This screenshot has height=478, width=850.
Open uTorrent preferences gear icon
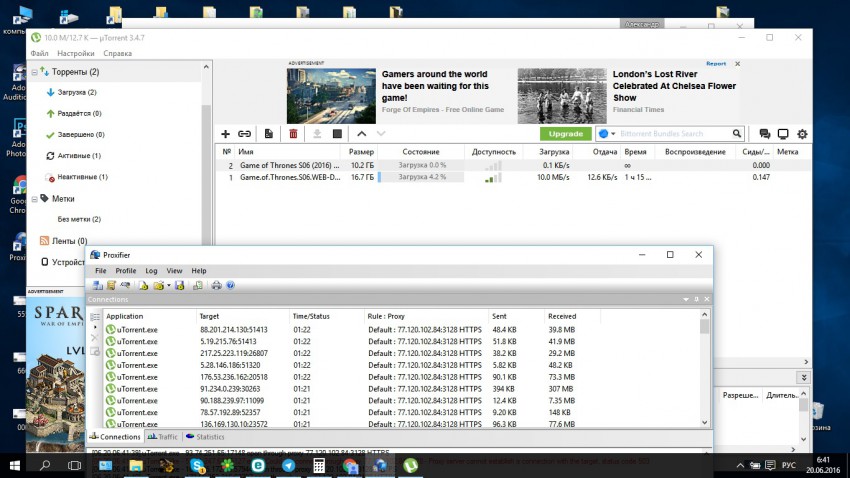pyautogui.click(x=801, y=134)
